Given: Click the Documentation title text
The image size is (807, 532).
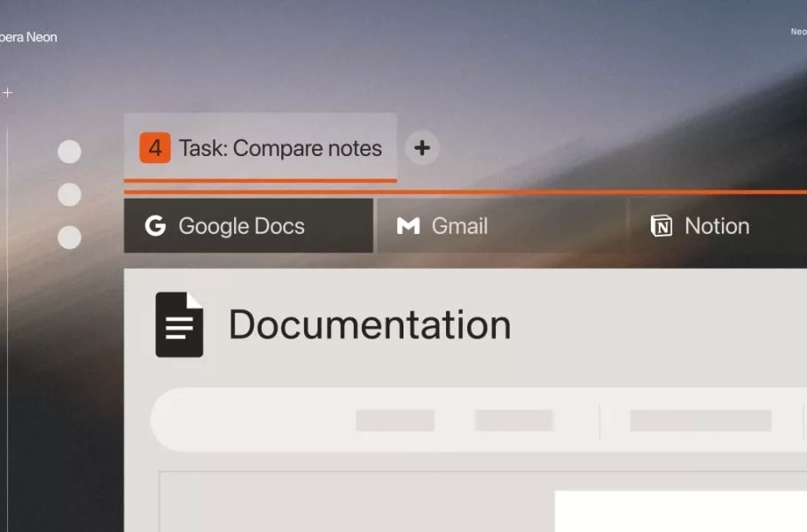Looking at the screenshot, I should (370, 325).
